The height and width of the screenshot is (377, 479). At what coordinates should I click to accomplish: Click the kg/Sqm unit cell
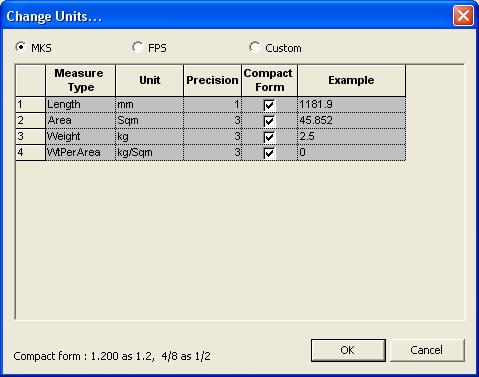click(x=150, y=152)
